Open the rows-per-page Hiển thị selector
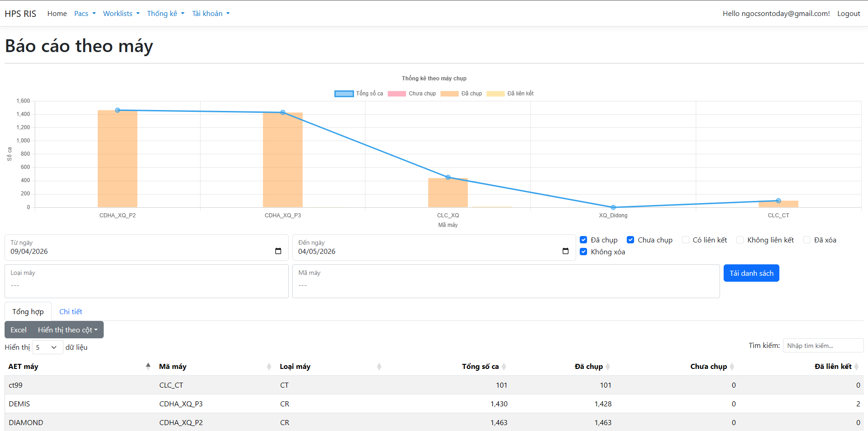 47,347
